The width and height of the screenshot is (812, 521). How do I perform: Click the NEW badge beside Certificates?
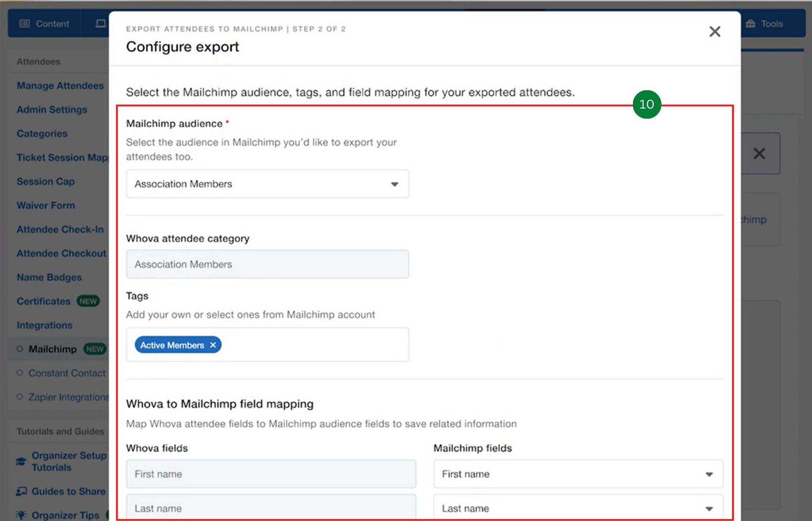point(88,301)
